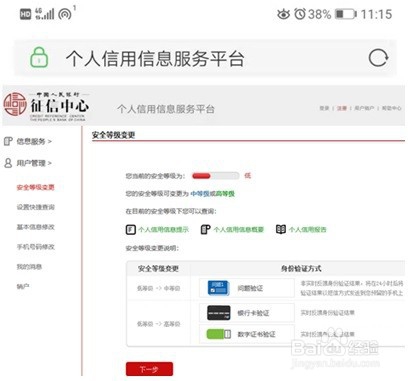
Task: Click the 低等级 -> 高等级 row label
Action: pyautogui.click(x=158, y=324)
